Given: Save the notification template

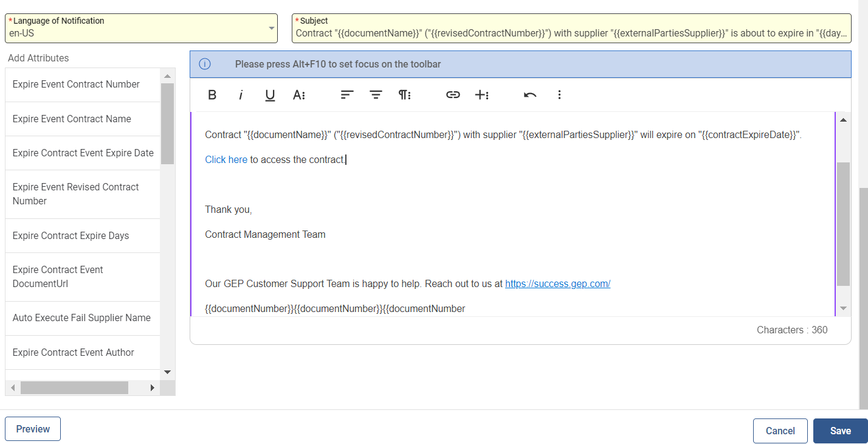Looking at the screenshot, I should 840,431.
